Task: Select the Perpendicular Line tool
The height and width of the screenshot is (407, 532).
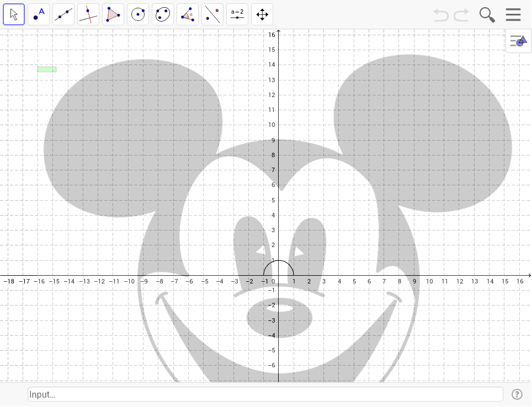Action: click(x=88, y=14)
